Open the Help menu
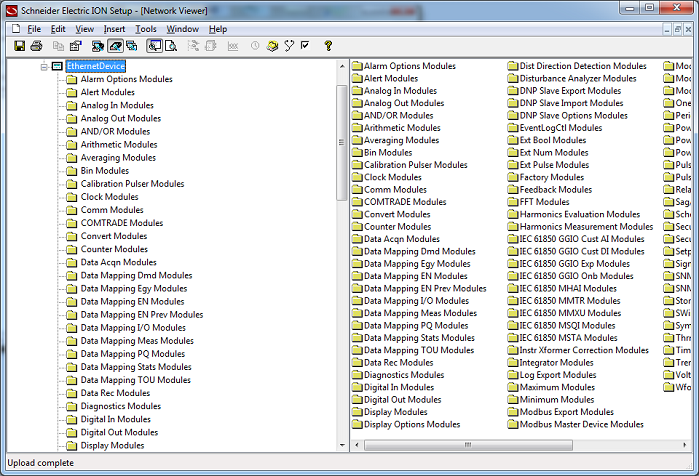This screenshot has width=699, height=476. (218, 29)
